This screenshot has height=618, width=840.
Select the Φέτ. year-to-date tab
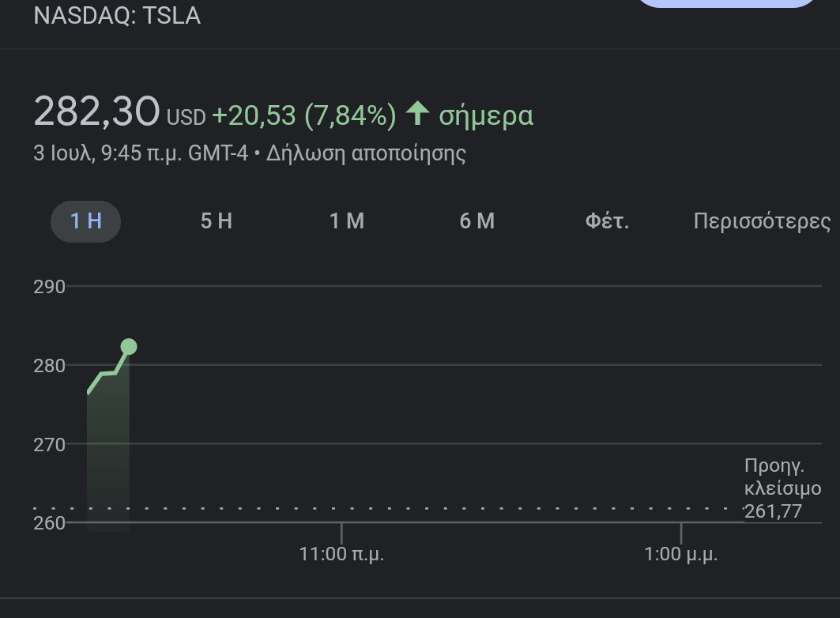tap(607, 221)
